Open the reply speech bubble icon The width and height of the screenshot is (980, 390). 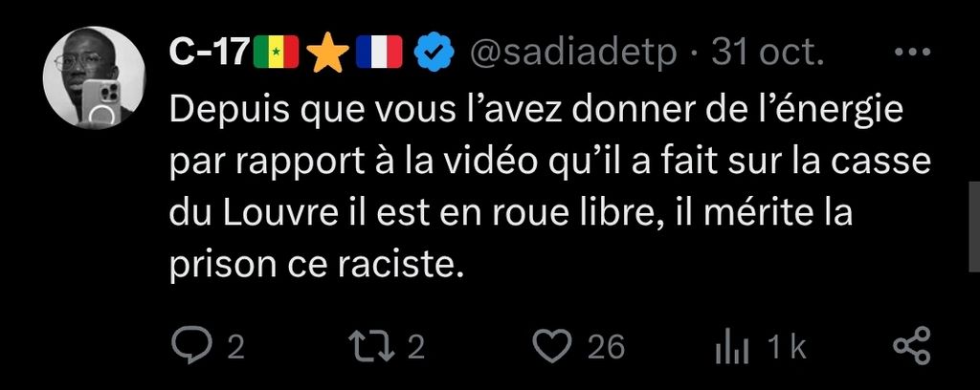(184, 346)
